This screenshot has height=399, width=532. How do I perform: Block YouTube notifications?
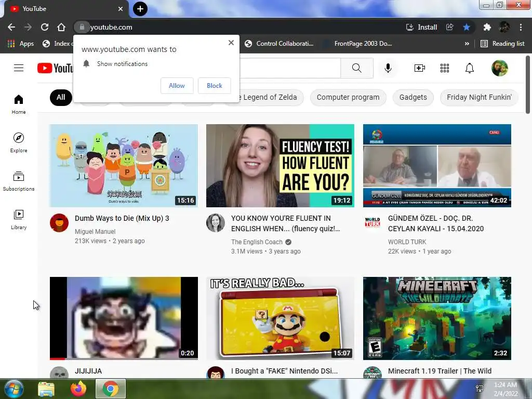point(215,86)
